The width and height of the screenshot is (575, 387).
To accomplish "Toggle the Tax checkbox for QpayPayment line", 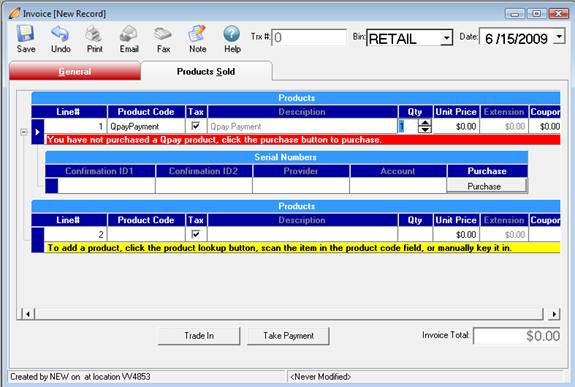I will (195, 126).
